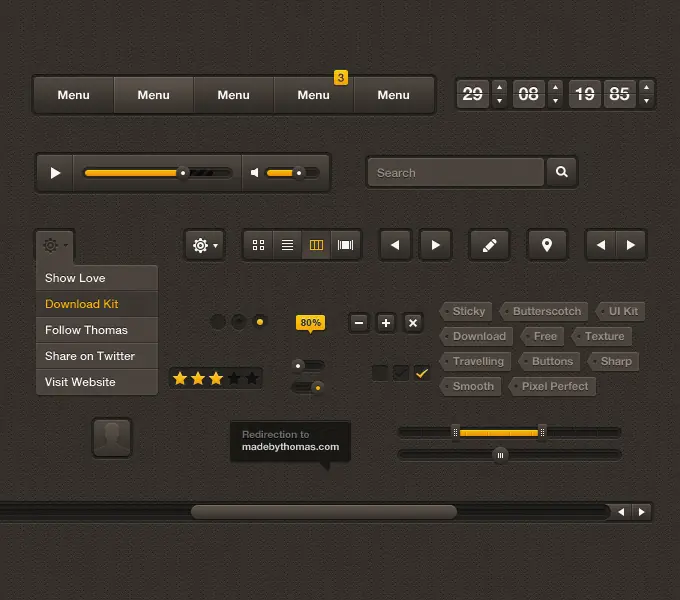Increase the month 08 up arrow

pos(556,88)
